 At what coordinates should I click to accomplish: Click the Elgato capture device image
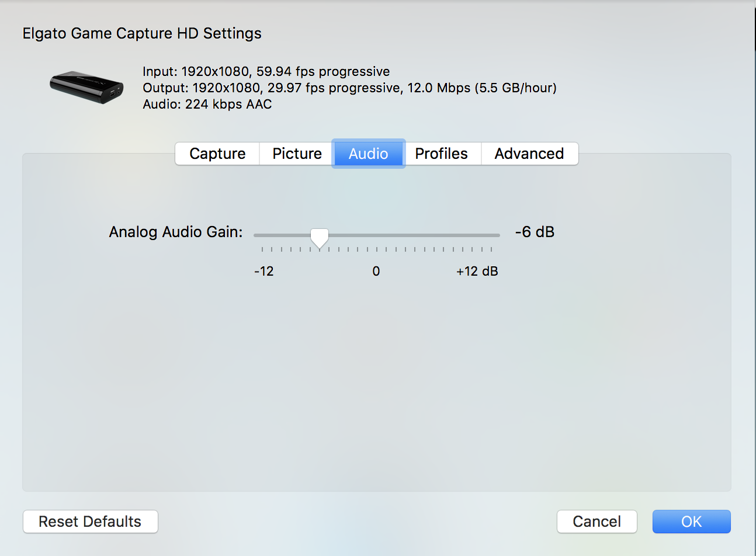coord(86,86)
